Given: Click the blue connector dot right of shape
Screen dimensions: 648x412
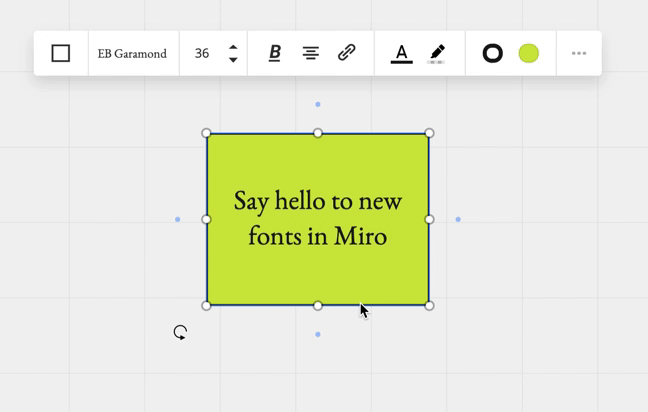Looking at the screenshot, I should [x=458, y=219].
